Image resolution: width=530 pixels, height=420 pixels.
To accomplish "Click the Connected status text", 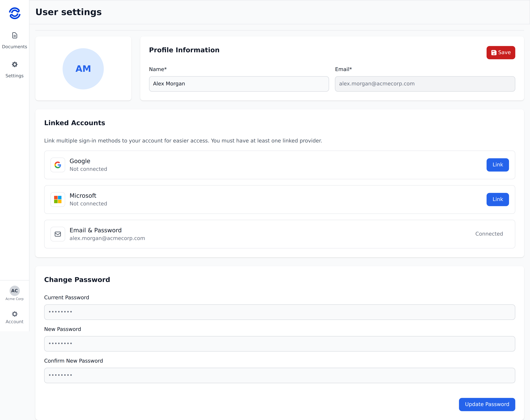I will [489, 234].
